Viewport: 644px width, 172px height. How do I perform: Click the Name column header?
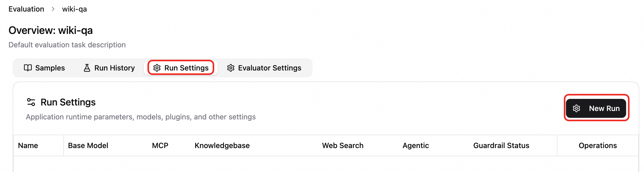(x=28, y=145)
